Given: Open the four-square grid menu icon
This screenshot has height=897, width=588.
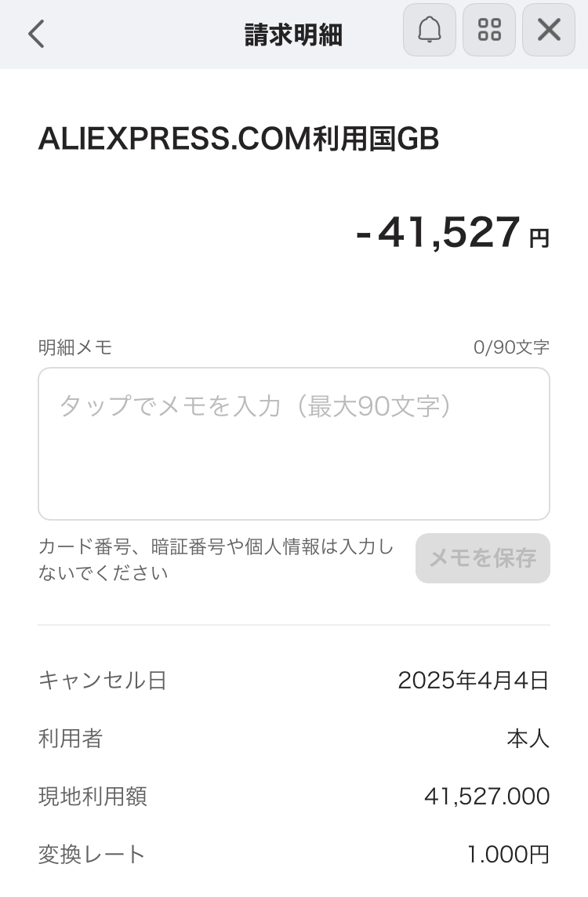Looking at the screenshot, I should point(489,30).
